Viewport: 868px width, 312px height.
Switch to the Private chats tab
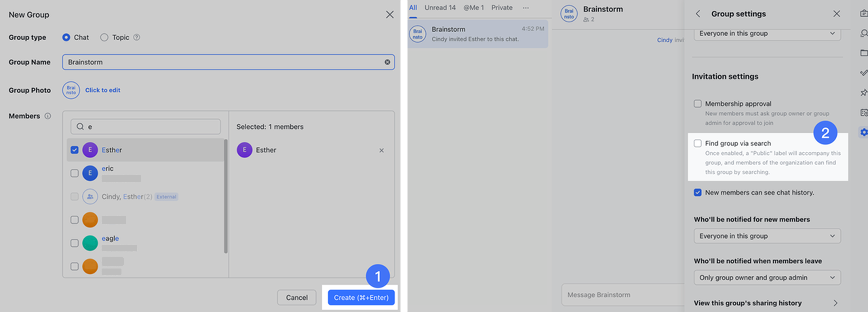coord(501,7)
